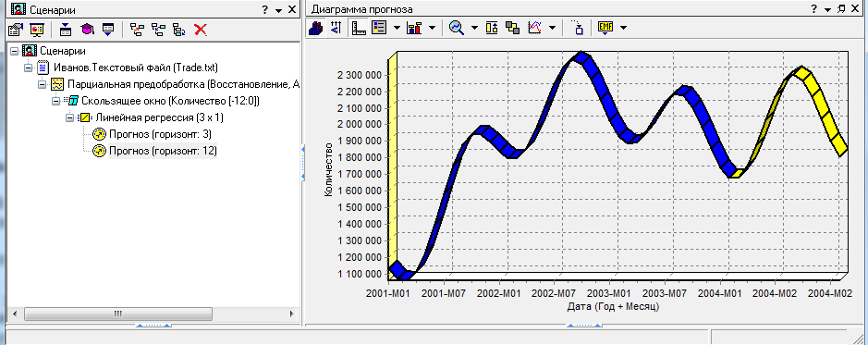Viewport: 868px width, 345px height.
Task: Click the 2001-M01 axis label
Action: pos(387,293)
